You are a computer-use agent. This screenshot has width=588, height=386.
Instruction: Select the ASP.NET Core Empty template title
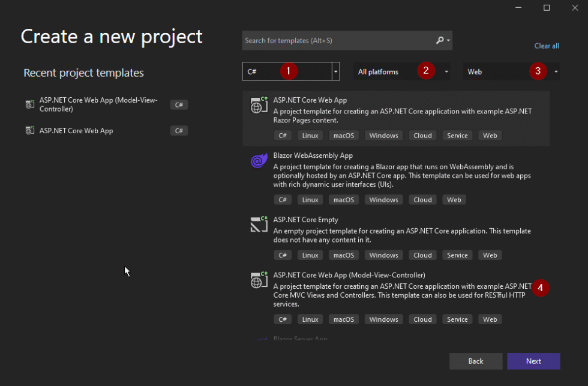[305, 220]
